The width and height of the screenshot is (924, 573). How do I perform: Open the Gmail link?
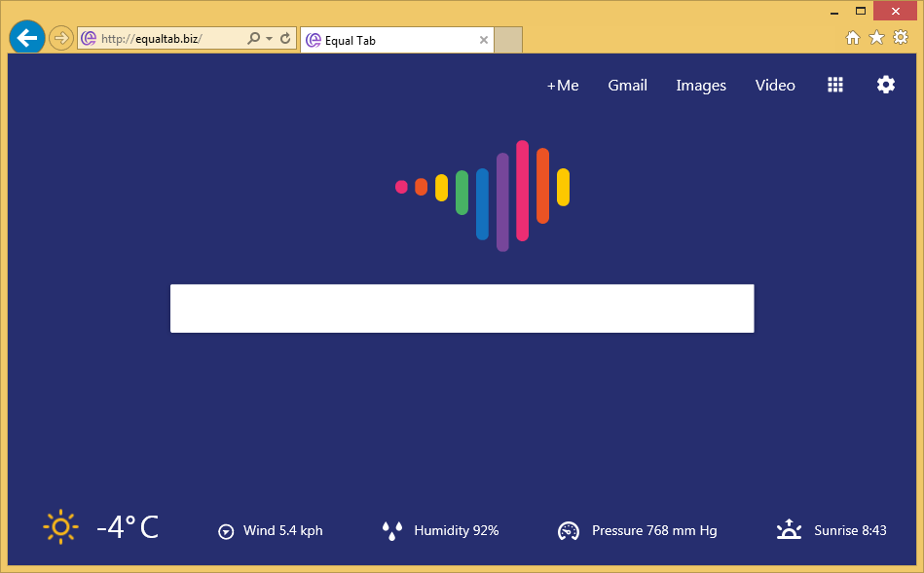627,86
